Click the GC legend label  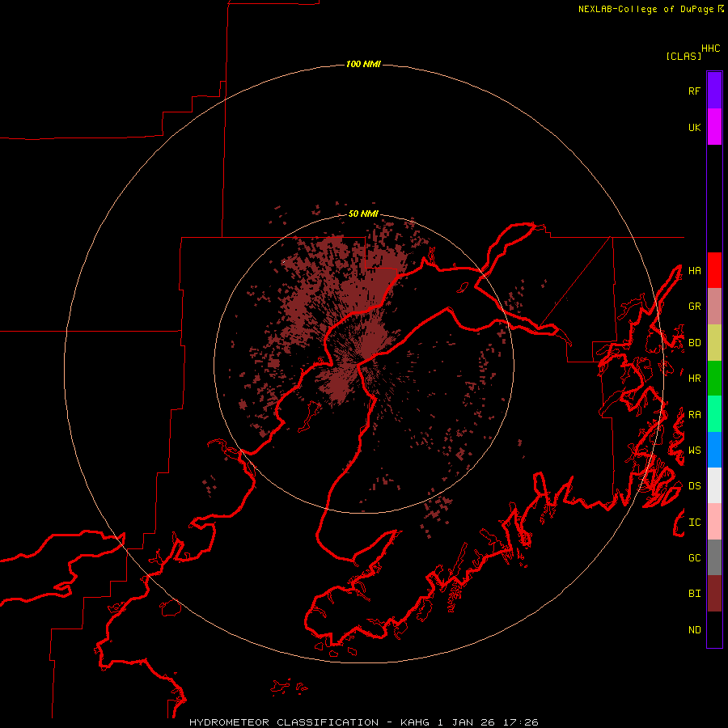point(694,558)
